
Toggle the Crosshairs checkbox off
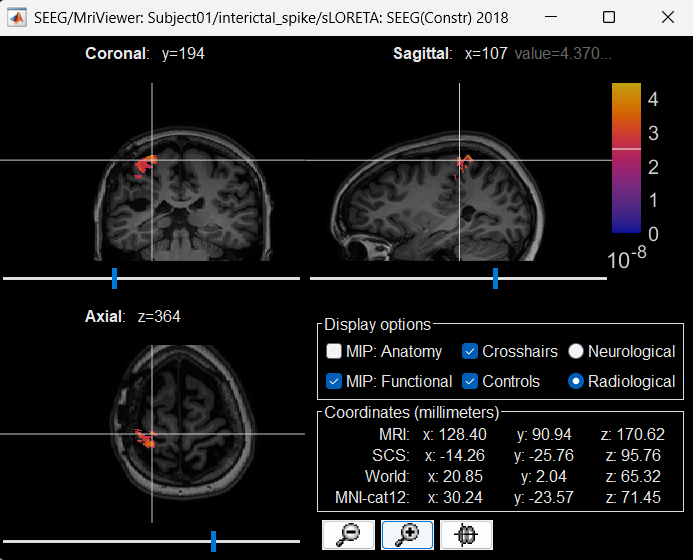coord(470,351)
